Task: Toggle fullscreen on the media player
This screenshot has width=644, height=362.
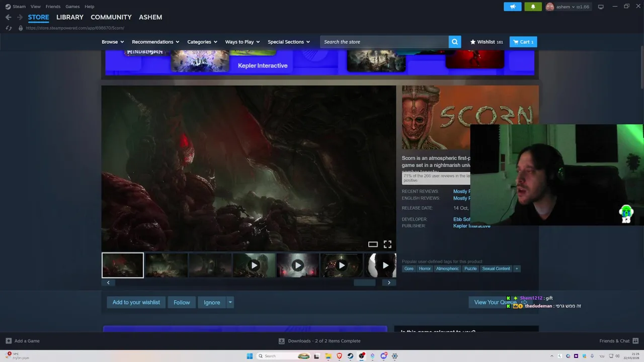Action: (387, 244)
